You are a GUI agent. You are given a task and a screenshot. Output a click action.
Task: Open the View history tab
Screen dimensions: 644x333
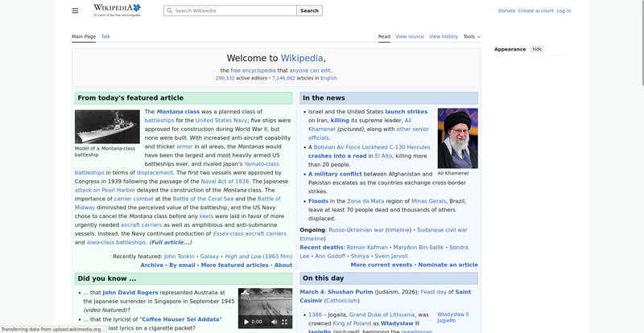[x=444, y=36]
